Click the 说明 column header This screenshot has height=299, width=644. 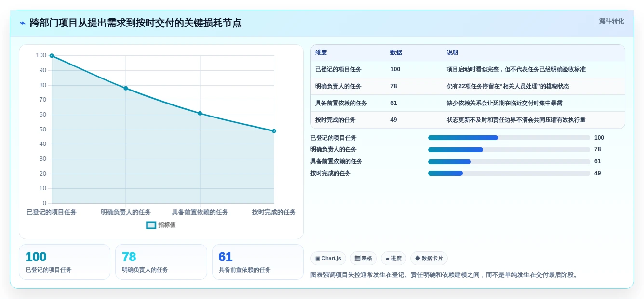(x=453, y=52)
